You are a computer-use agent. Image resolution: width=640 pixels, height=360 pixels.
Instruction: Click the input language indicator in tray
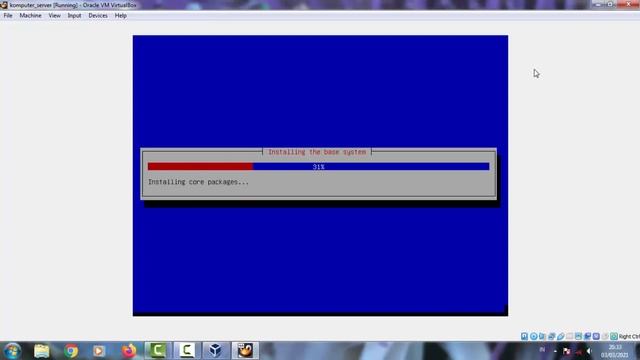(x=542, y=350)
